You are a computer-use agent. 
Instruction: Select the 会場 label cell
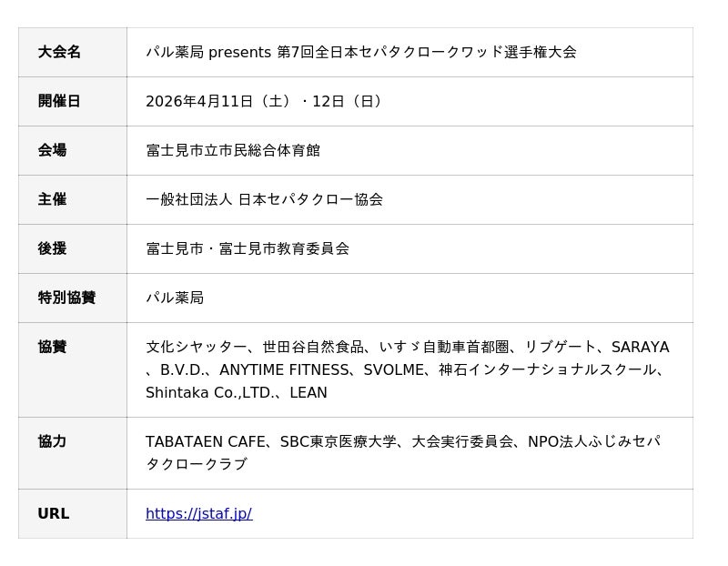pos(52,150)
